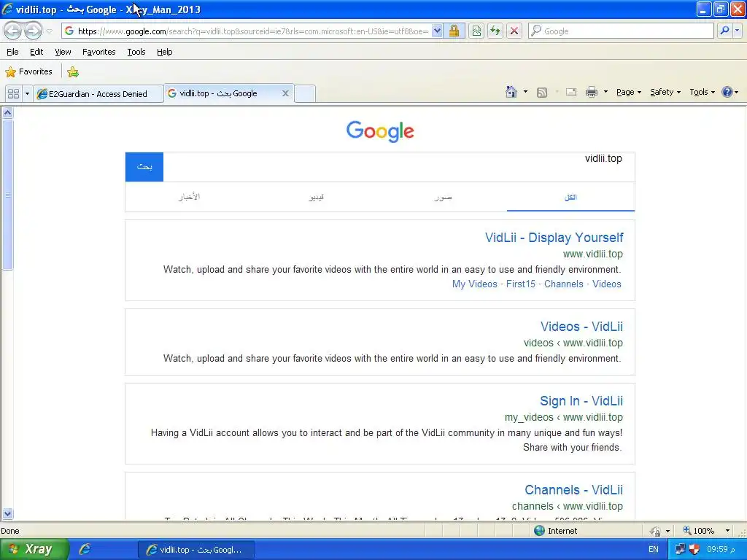747x560 pixels.
Task: Open the Favorites menu in the menu bar
Action: (x=98, y=52)
